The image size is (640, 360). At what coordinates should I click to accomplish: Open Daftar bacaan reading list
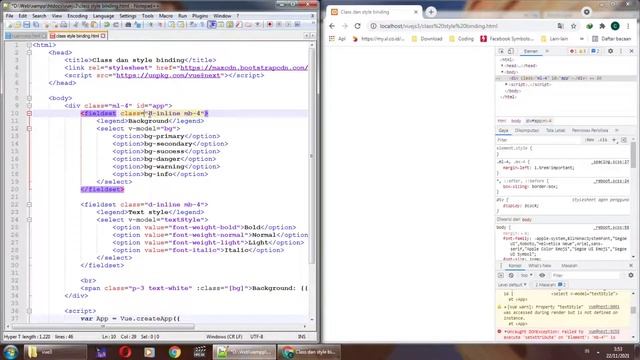(x=611, y=39)
